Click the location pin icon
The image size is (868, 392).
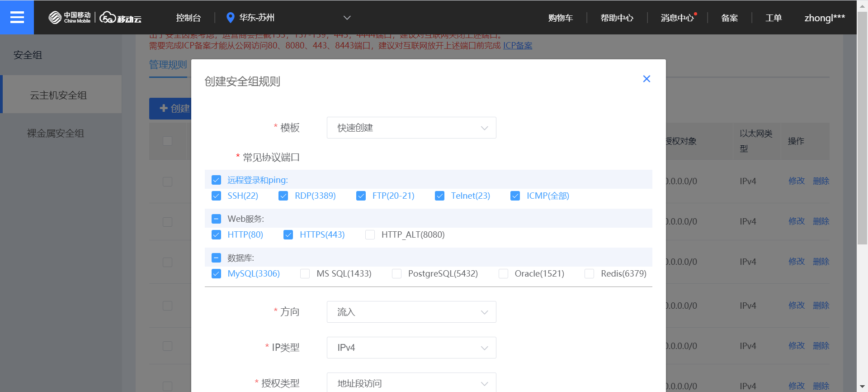[x=230, y=18]
